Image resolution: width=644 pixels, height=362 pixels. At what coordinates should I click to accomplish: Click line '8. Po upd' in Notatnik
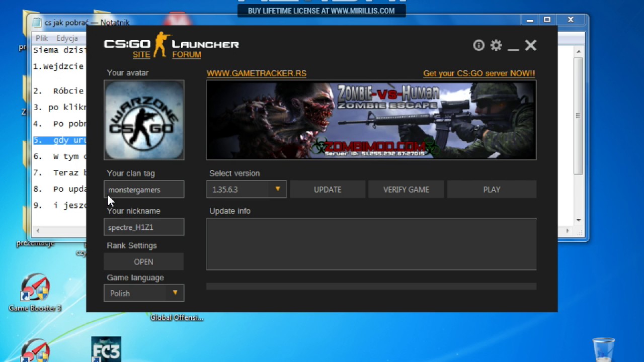[x=60, y=189]
